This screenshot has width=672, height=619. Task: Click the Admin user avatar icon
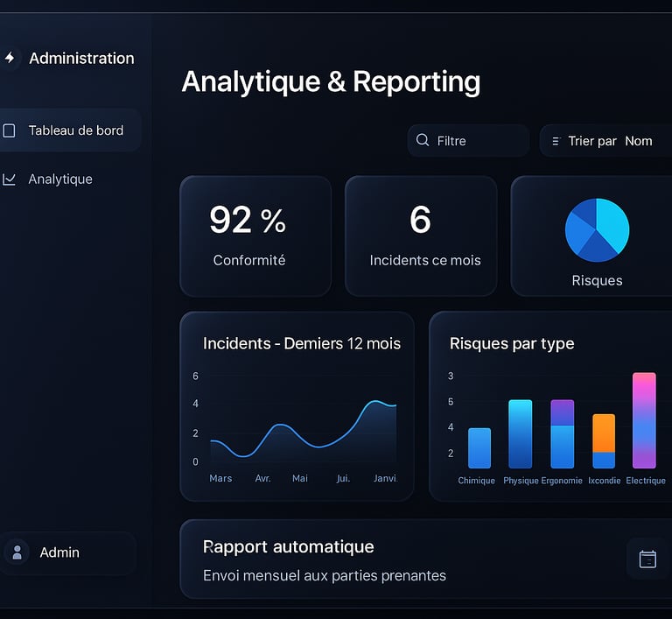17,552
